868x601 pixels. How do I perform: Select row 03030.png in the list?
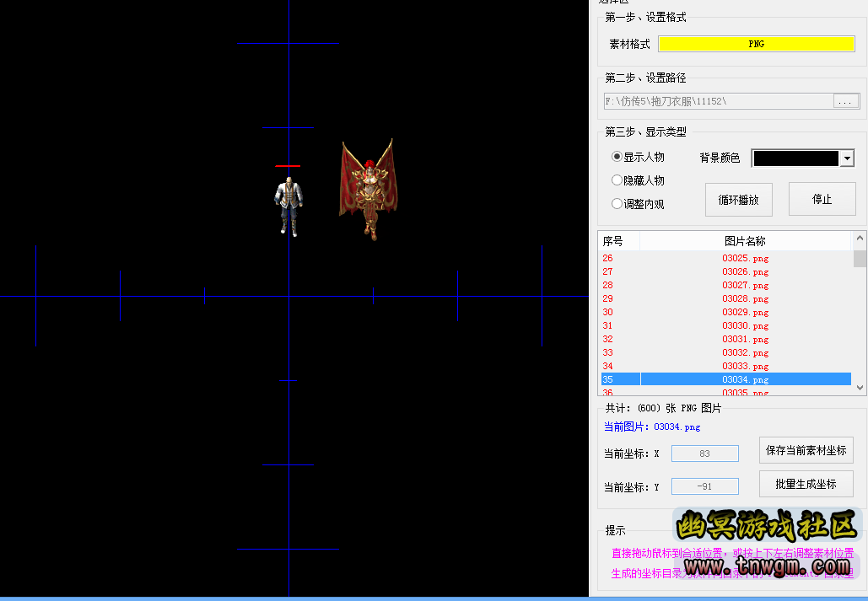point(725,325)
